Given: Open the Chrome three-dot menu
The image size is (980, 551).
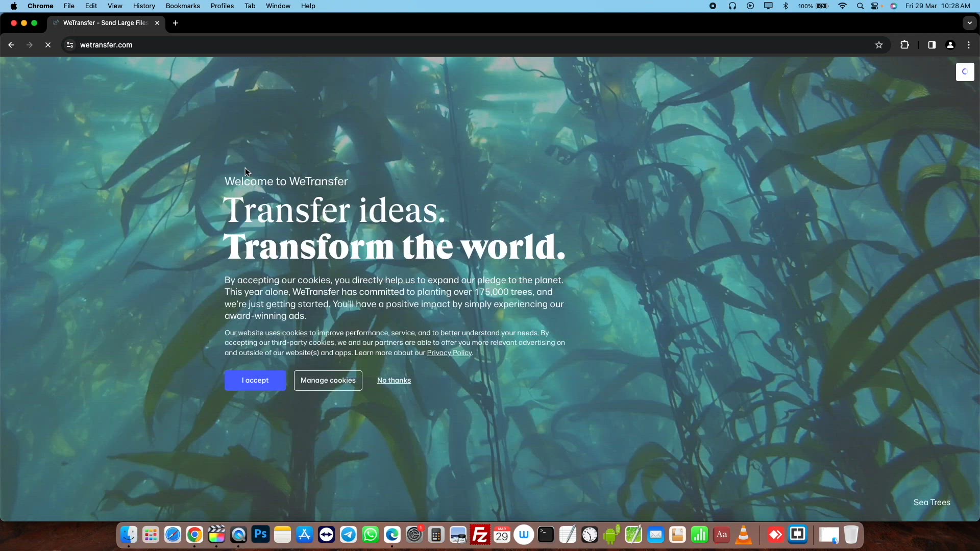Looking at the screenshot, I should pyautogui.click(x=969, y=45).
